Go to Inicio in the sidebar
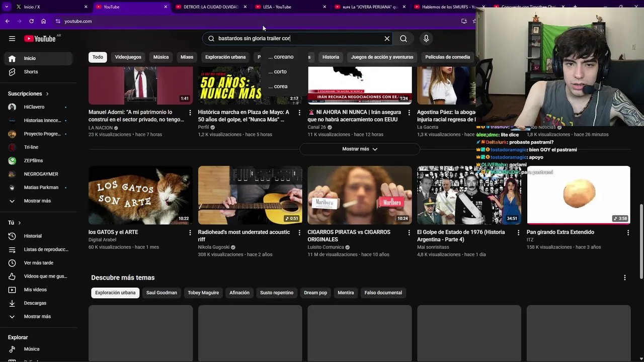Image resolution: width=644 pixels, height=362 pixels. (x=39, y=58)
